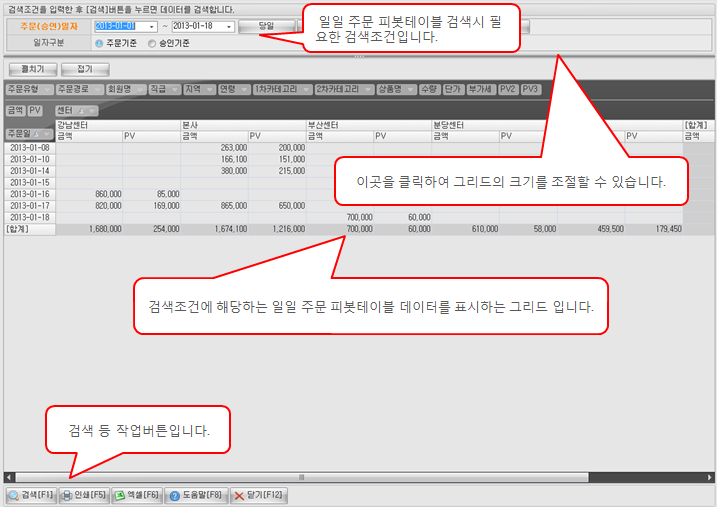Click the 부산센터 column header
The width and height of the screenshot is (717, 507).
[x=369, y=125]
